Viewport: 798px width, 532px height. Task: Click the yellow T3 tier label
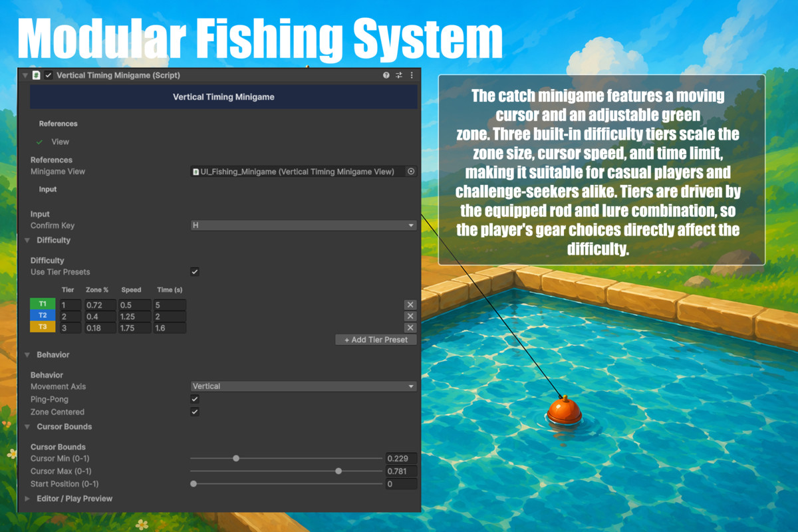pyautogui.click(x=43, y=327)
